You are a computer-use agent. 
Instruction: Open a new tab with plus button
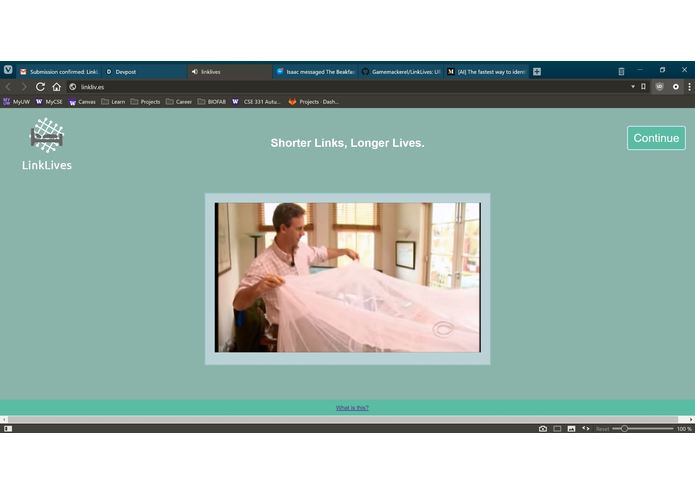[x=537, y=72]
